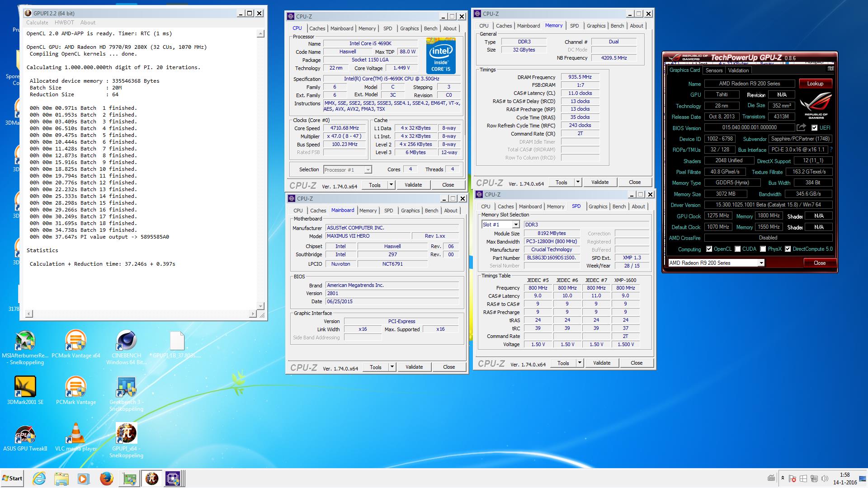The width and height of the screenshot is (868, 488).
Task: Open Internet Explorer from the taskbar
Action: point(39,479)
